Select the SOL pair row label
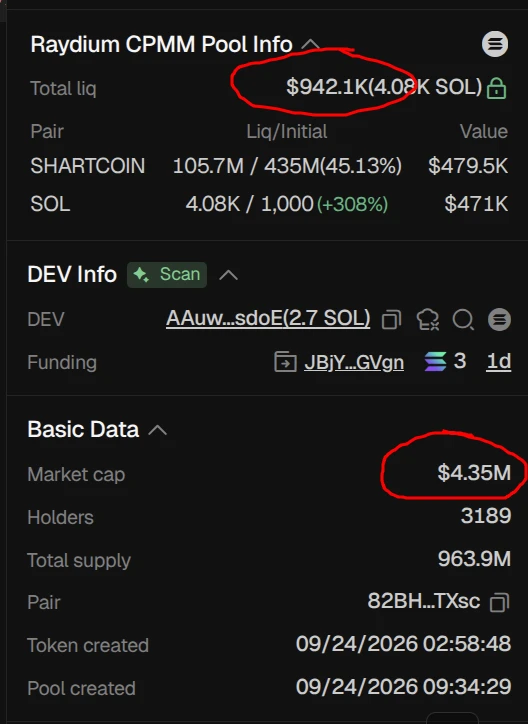 tap(50, 204)
